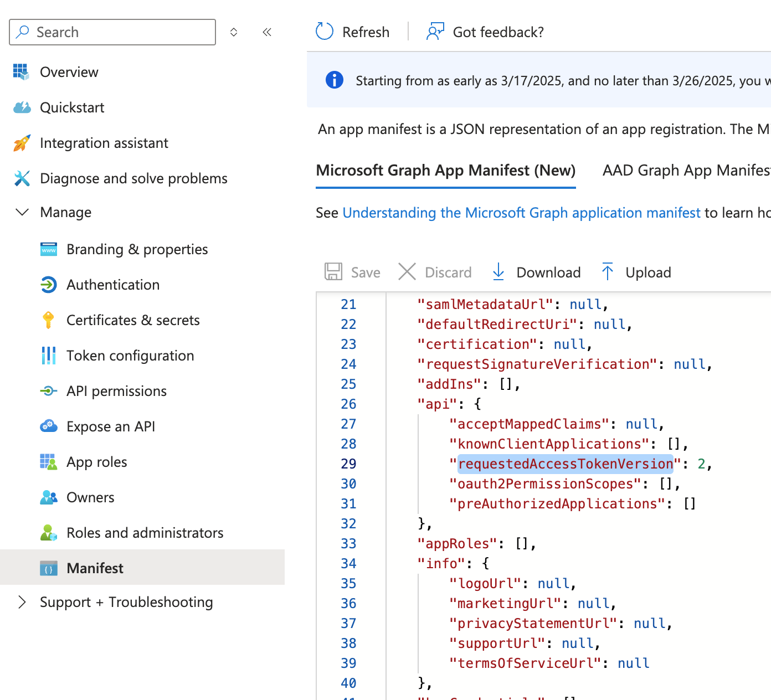The width and height of the screenshot is (771, 700).
Task: Click the Discard button label
Action: pos(448,272)
